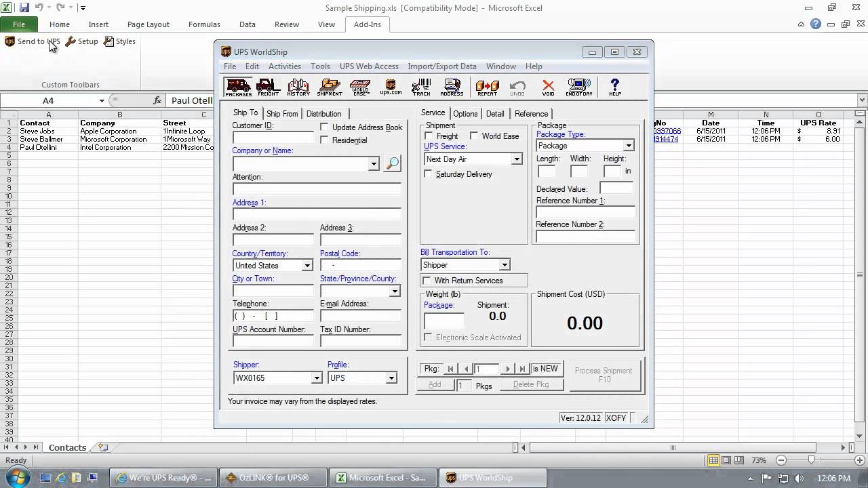Click the Track toolbar icon

pos(421,87)
